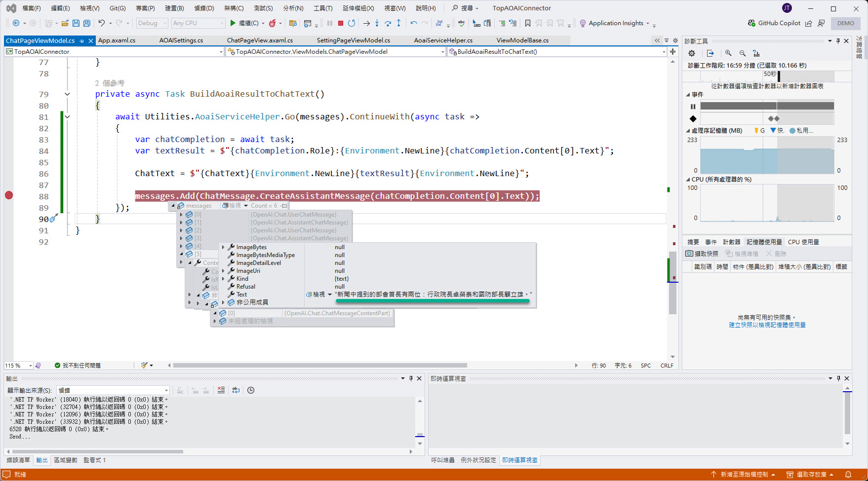Click clear all output icon
This screenshot has width=868, height=481.
(x=221, y=390)
